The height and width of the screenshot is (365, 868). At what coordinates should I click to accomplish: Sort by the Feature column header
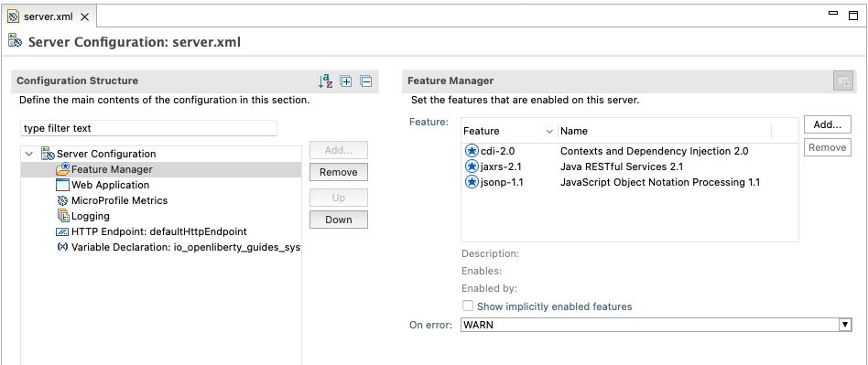pyautogui.click(x=509, y=131)
